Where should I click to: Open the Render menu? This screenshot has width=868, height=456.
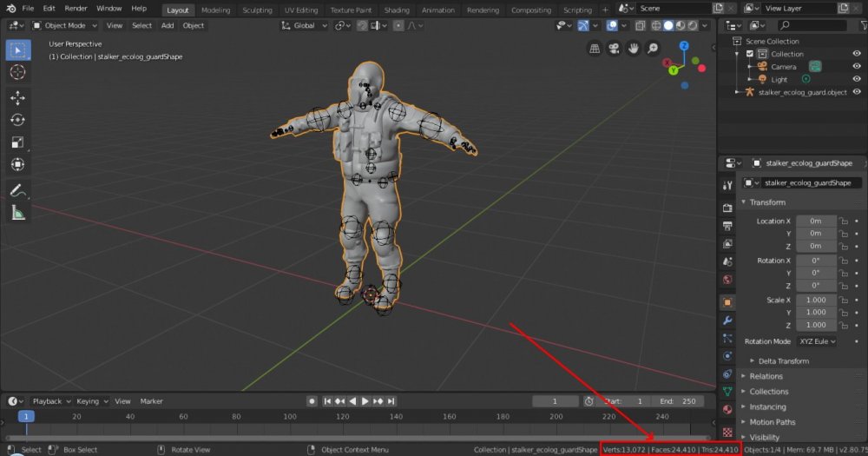click(x=76, y=9)
